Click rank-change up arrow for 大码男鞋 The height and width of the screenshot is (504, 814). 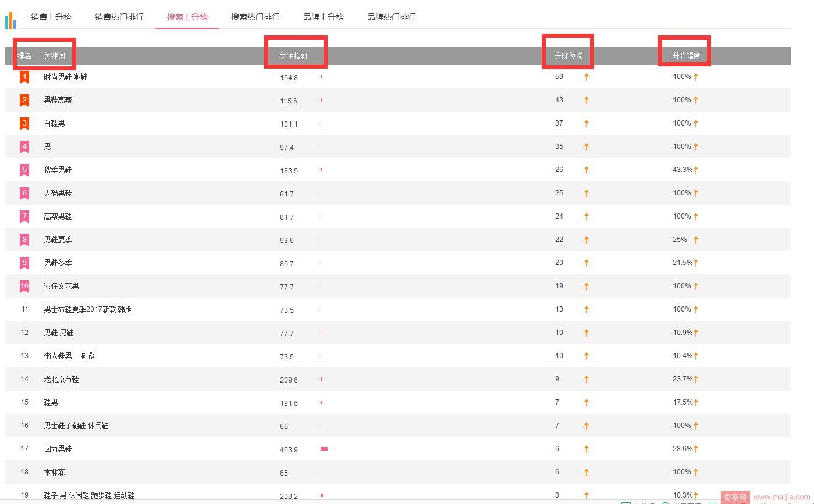coord(586,193)
